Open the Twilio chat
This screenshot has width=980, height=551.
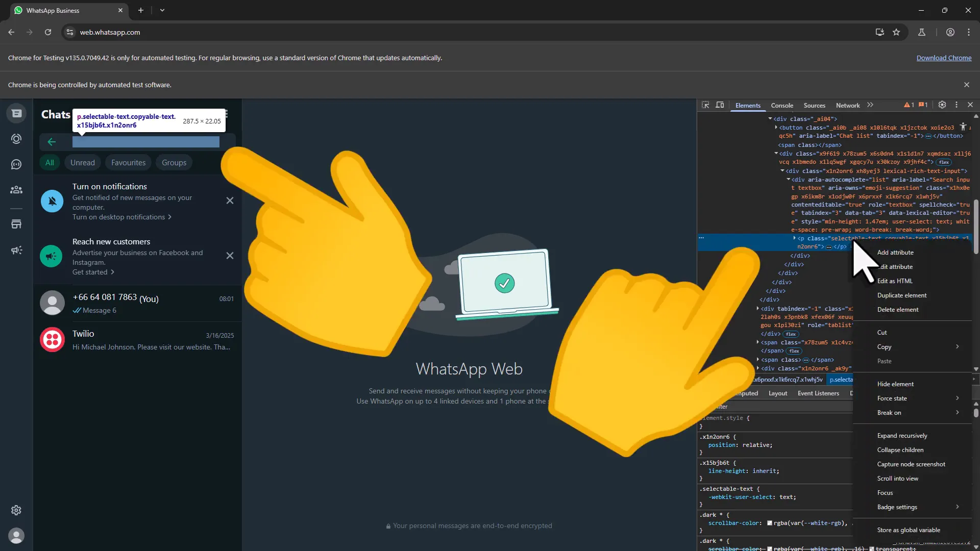coord(138,340)
